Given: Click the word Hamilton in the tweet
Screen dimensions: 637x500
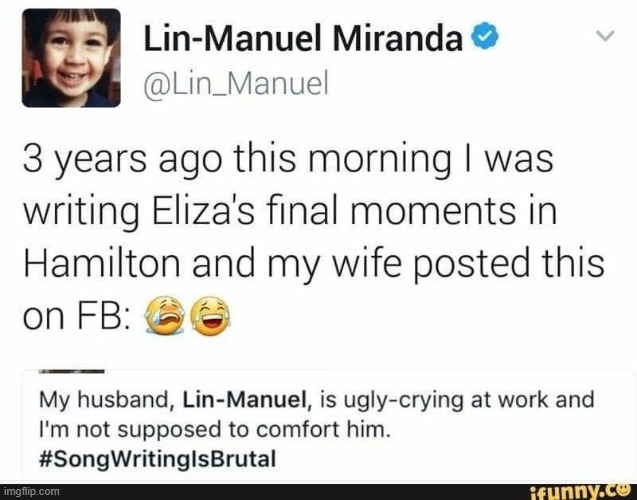Looking at the screenshot, I should click(102, 263).
